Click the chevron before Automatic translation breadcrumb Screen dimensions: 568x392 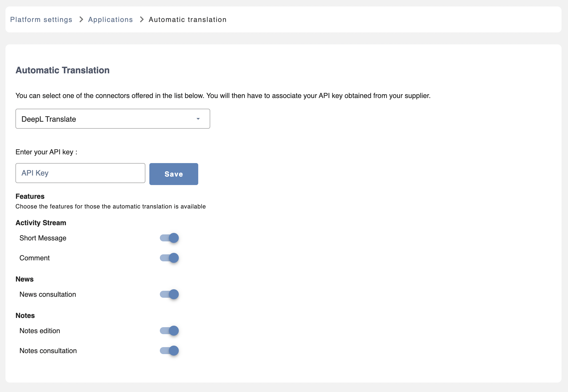click(142, 19)
